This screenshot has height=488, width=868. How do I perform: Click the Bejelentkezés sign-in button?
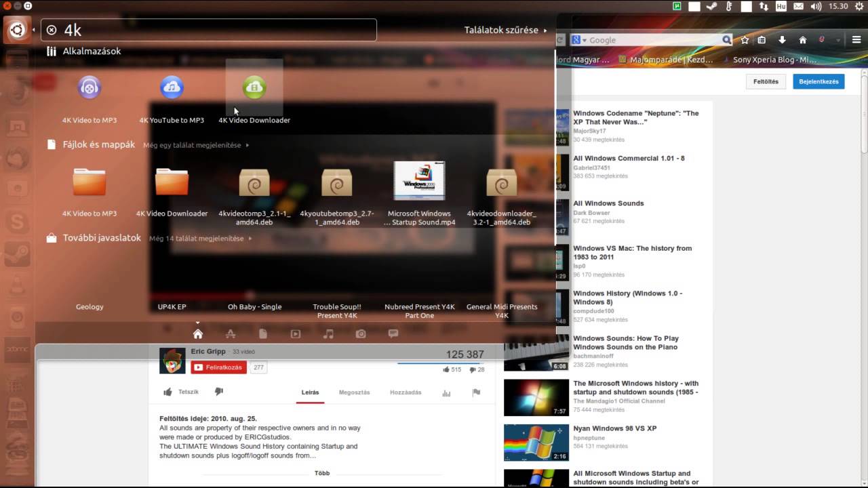818,81
